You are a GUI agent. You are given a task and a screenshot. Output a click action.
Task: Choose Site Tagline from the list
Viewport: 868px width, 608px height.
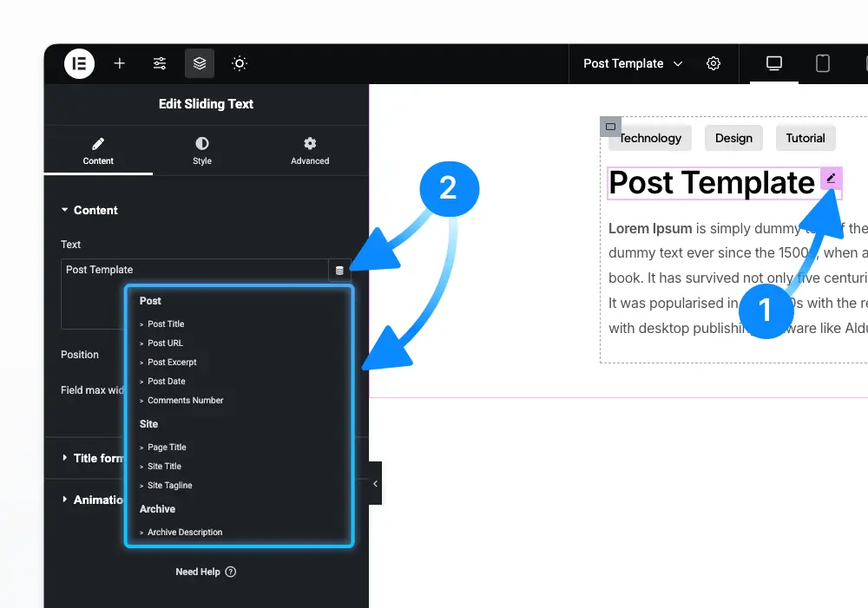[169, 485]
